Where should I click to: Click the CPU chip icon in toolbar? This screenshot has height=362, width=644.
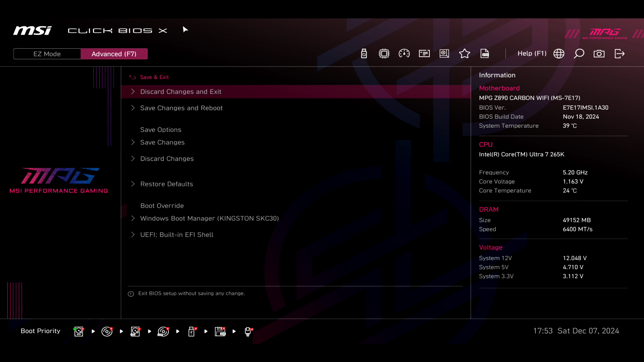point(384,54)
